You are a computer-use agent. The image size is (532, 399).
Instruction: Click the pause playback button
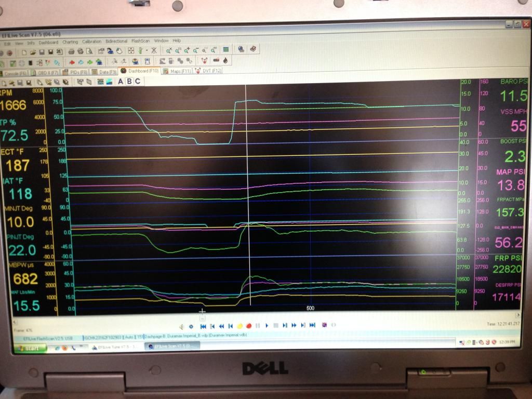click(258, 325)
